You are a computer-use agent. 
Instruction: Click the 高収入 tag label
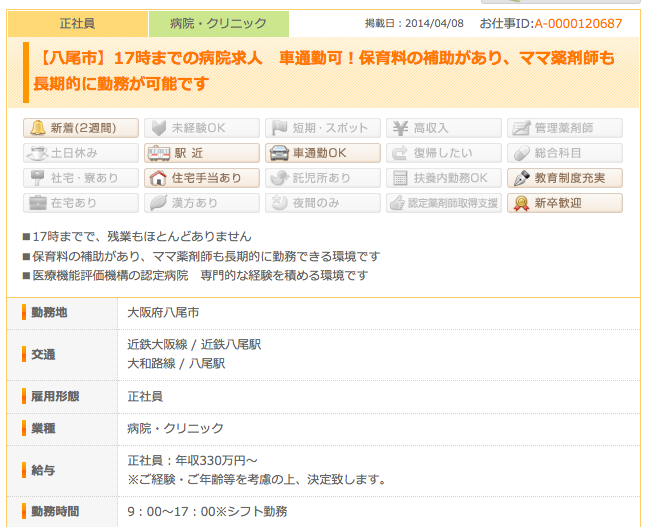click(x=431, y=128)
